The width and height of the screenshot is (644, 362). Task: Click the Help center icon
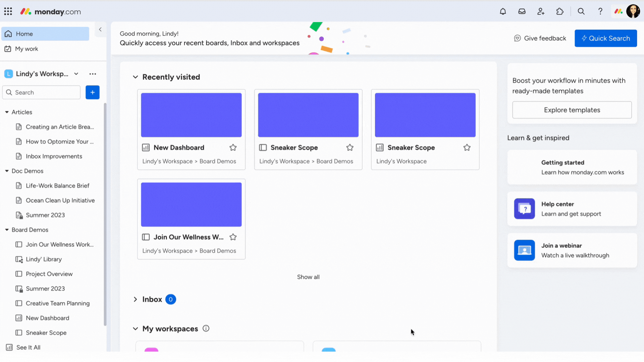click(525, 209)
